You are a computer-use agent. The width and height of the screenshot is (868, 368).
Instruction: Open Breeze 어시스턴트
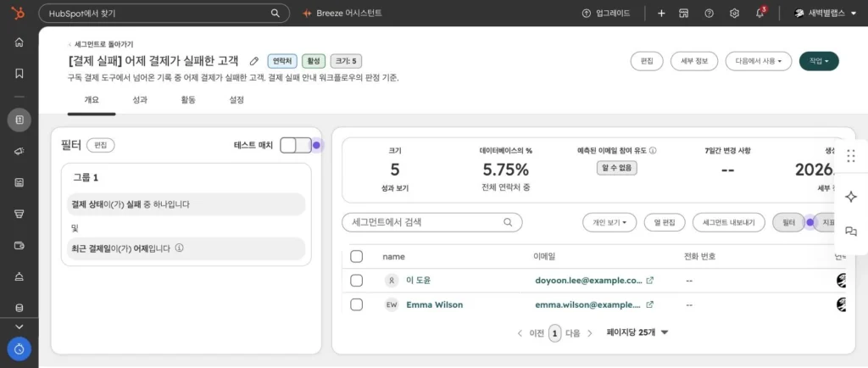point(342,14)
